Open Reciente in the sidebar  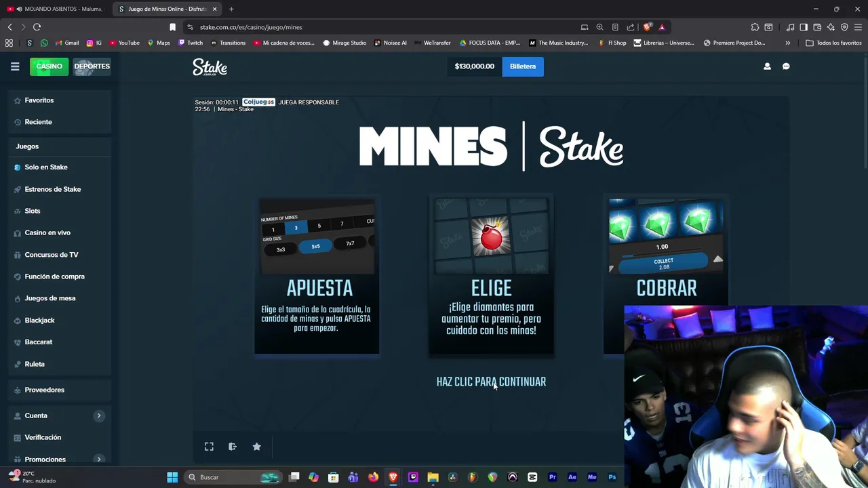click(x=38, y=122)
